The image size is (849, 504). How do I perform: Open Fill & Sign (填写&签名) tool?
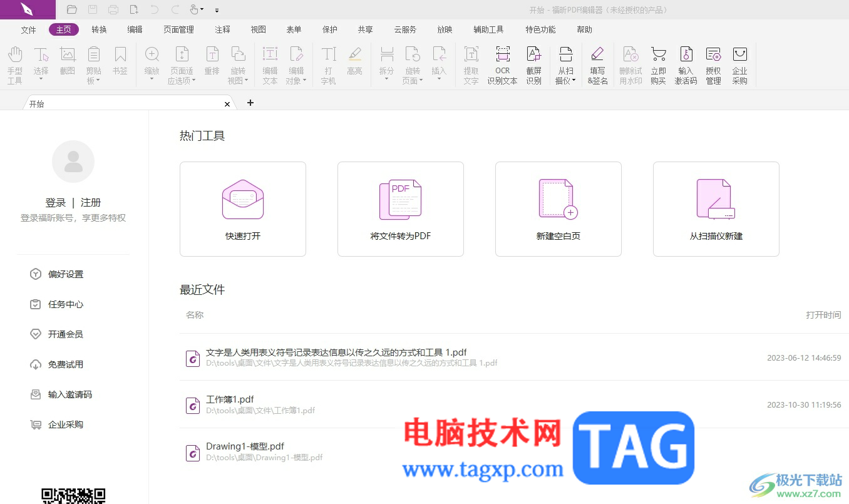tap(597, 65)
